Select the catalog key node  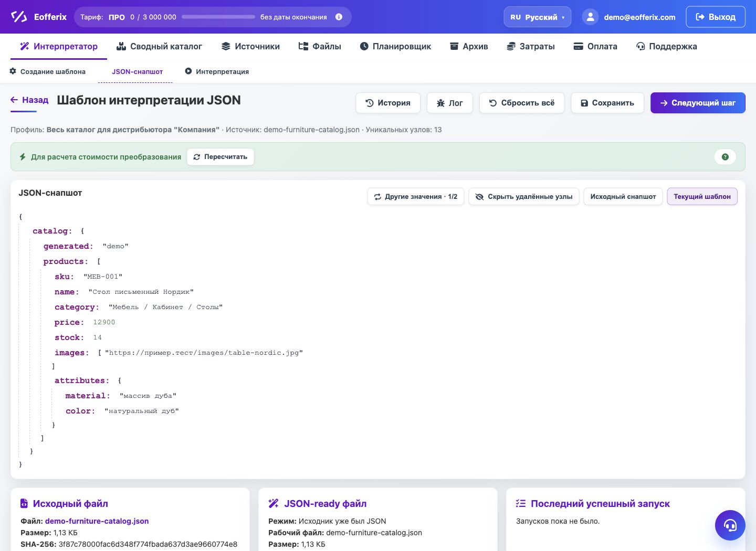(x=52, y=231)
